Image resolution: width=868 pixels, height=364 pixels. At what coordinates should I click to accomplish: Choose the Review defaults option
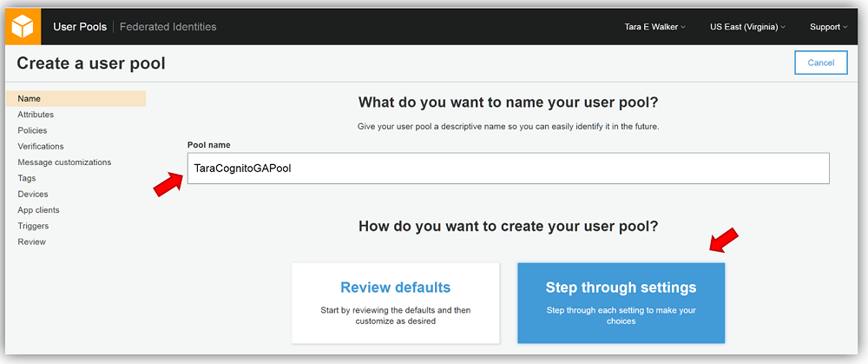tap(395, 302)
